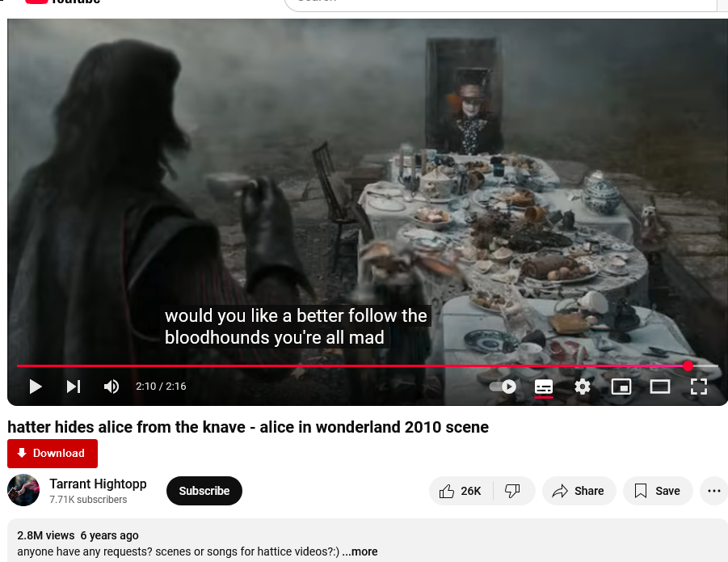The width and height of the screenshot is (728, 562).
Task: Mute the video volume
Action: pos(112,387)
